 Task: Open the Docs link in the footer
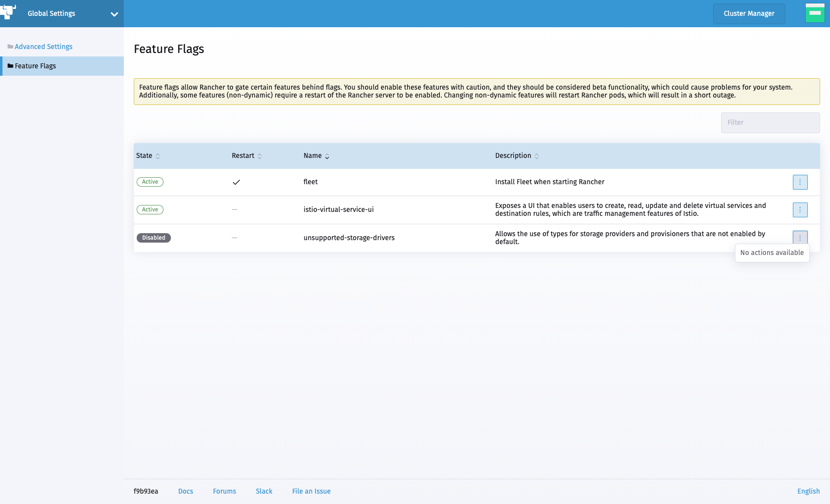coord(186,491)
